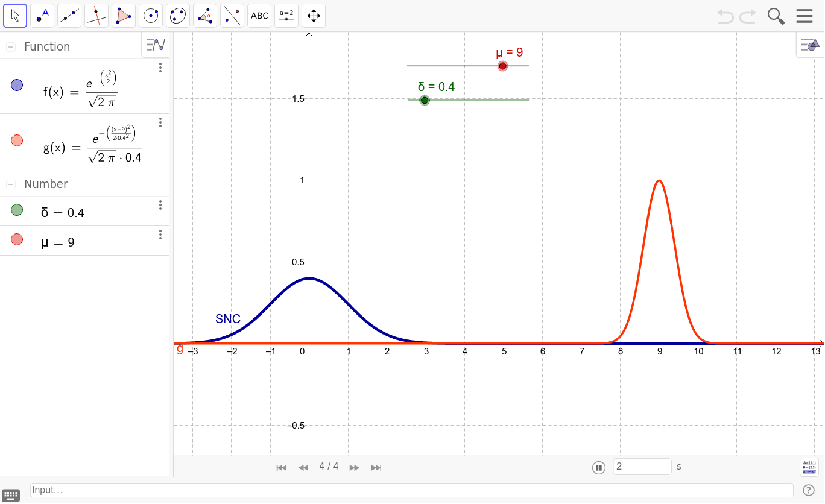Open more options for f(x)
The height and width of the screenshot is (504, 825).
(x=160, y=68)
